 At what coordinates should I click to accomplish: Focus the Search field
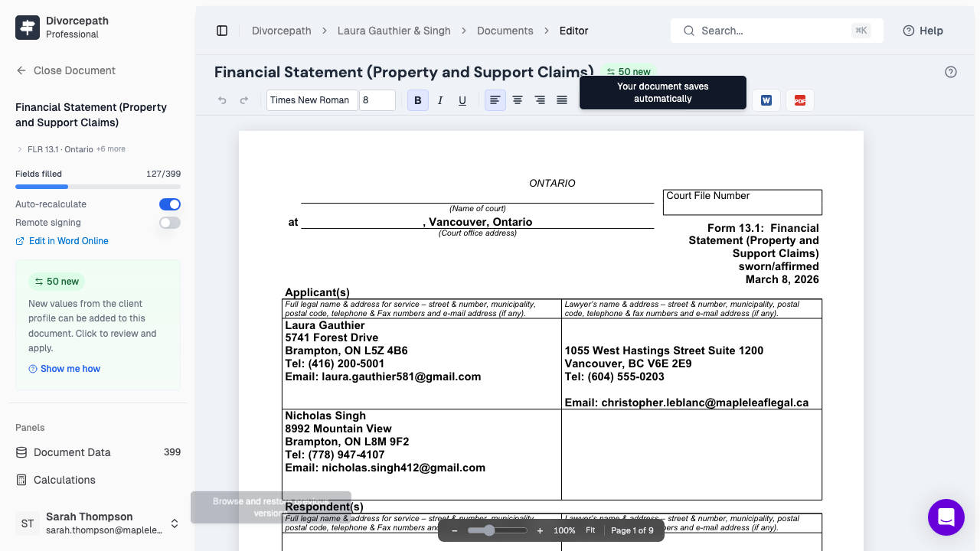click(x=777, y=31)
